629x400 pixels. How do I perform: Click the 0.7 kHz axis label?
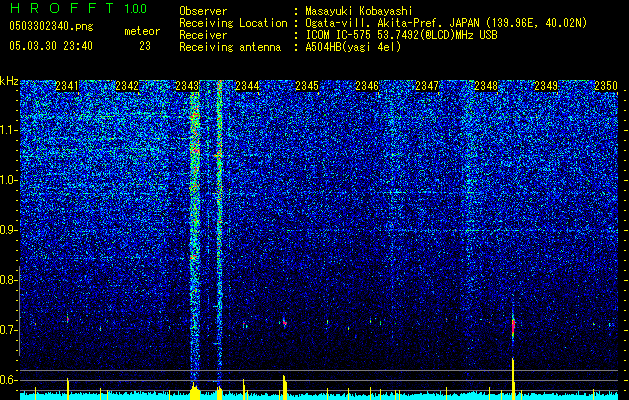[x=8, y=330]
